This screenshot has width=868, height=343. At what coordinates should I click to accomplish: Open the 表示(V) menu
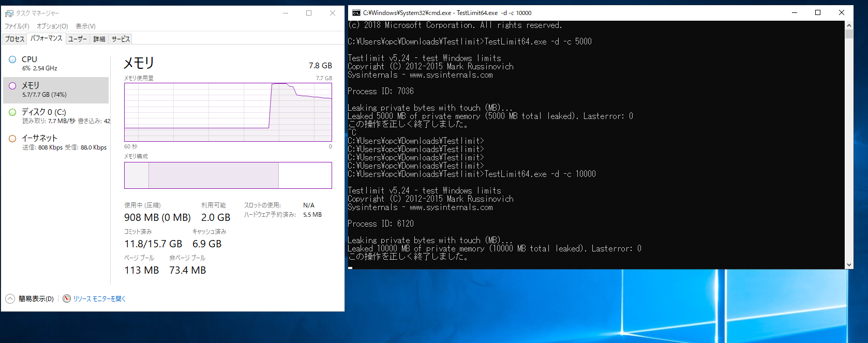click(x=85, y=26)
